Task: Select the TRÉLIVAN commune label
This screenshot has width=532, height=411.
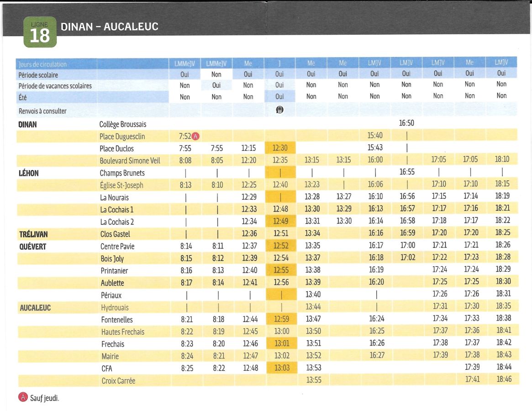Action: 33,234
